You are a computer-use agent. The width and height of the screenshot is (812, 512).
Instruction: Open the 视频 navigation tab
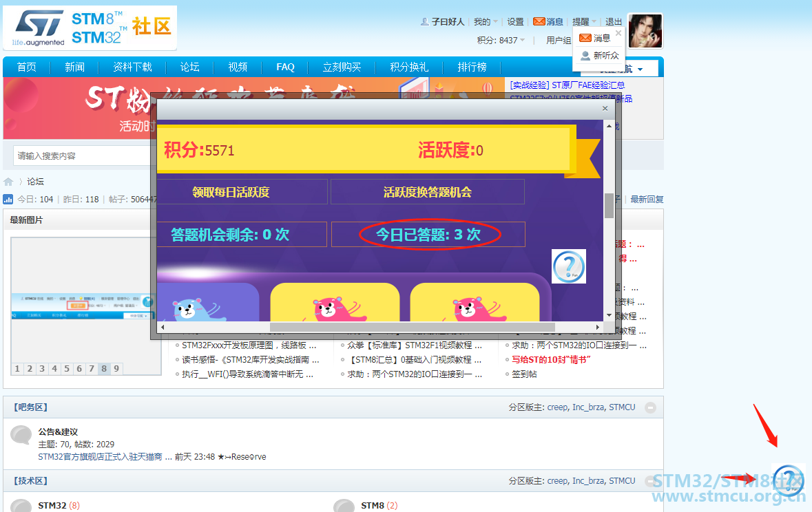(238, 67)
